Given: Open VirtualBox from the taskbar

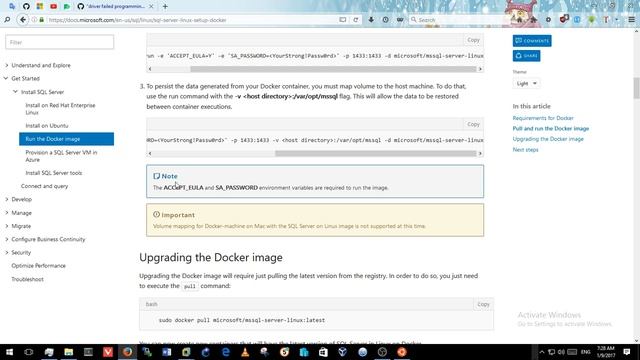Looking at the screenshot, I should point(343,352).
